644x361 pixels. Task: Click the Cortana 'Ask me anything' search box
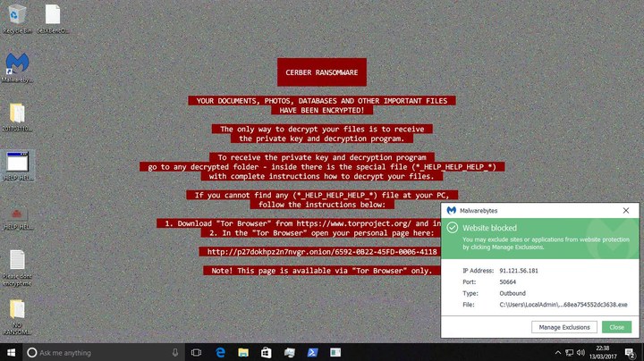click(x=103, y=352)
